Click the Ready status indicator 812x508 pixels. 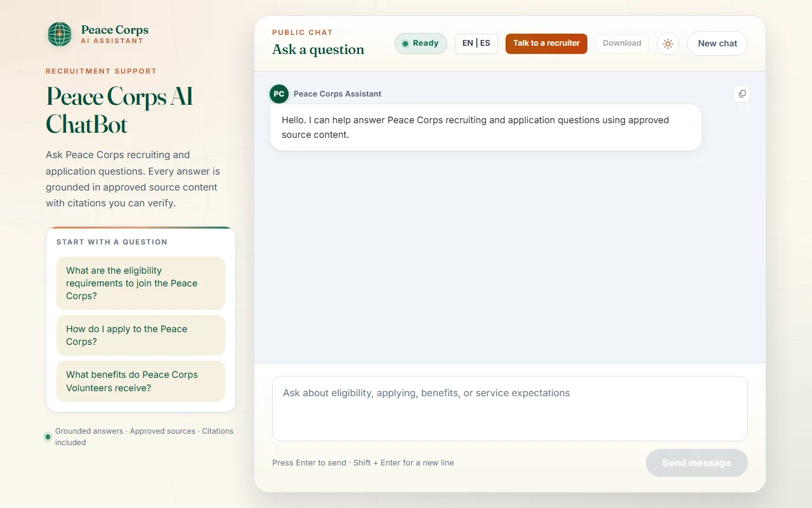coord(421,43)
